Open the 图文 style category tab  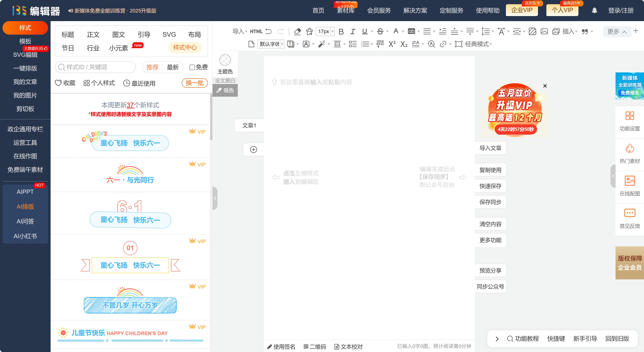pyautogui.click(x=118, y=35)
